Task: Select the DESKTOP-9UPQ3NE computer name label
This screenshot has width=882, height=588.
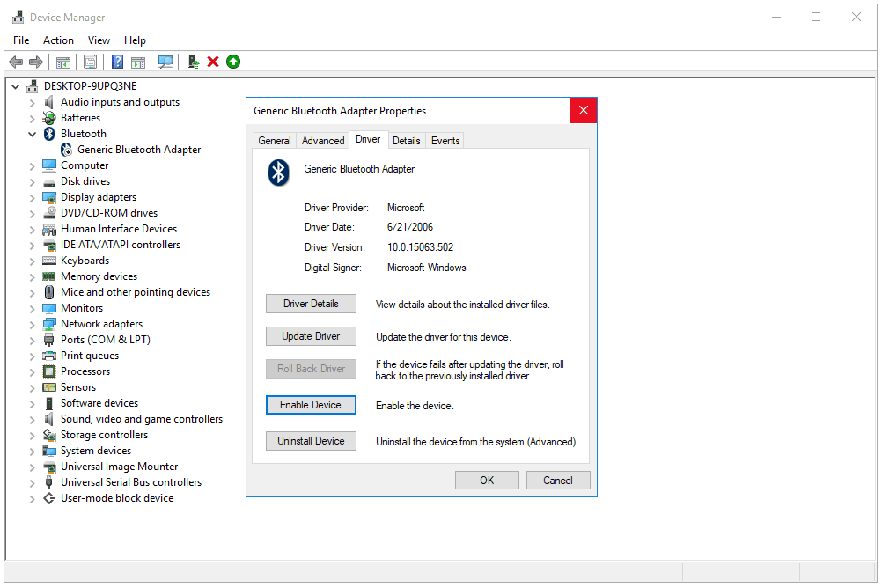Action: [x=90, y=86]
